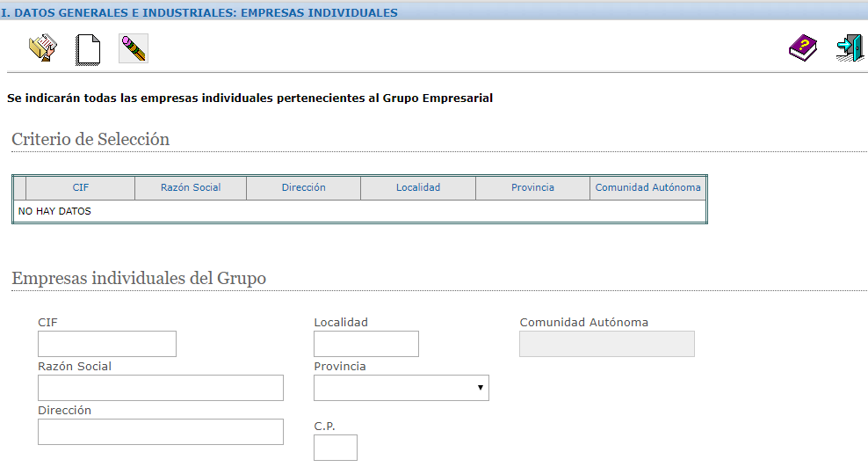The height and width of the screenshot is (467, 868).
Task: Click the Provincia column header in table
Action: 532,187
